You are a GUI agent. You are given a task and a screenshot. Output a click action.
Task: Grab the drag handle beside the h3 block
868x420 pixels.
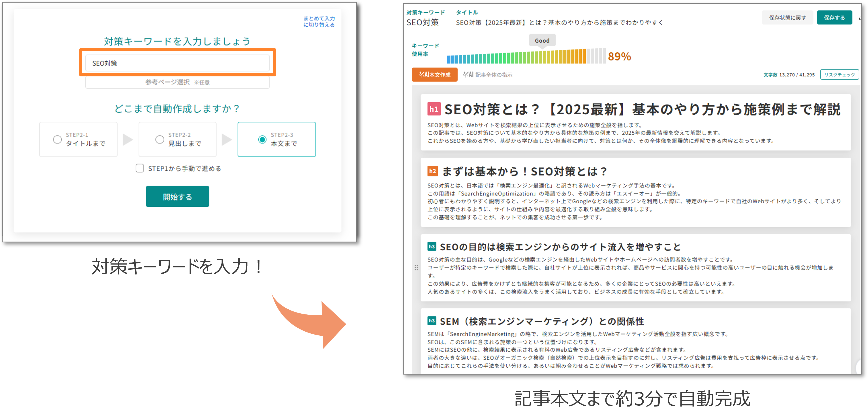click(x=416, y=267)
